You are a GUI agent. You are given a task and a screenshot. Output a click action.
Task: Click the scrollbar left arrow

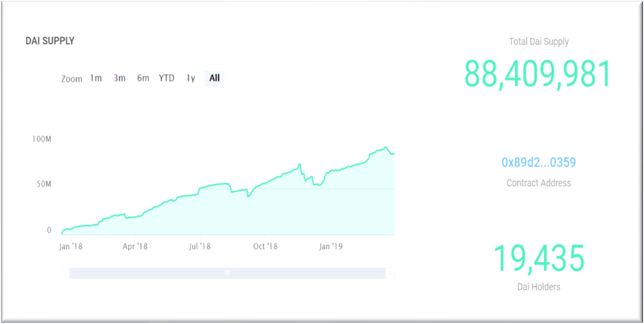point(65,273)
